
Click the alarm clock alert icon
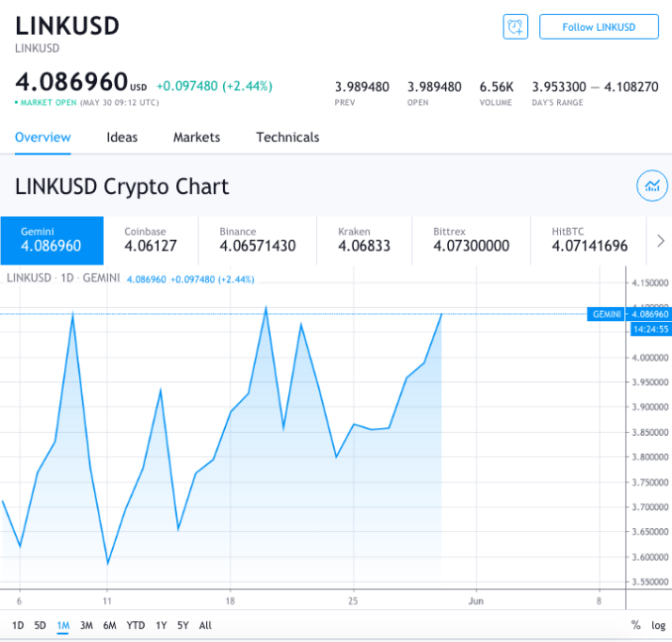point(515,27)
